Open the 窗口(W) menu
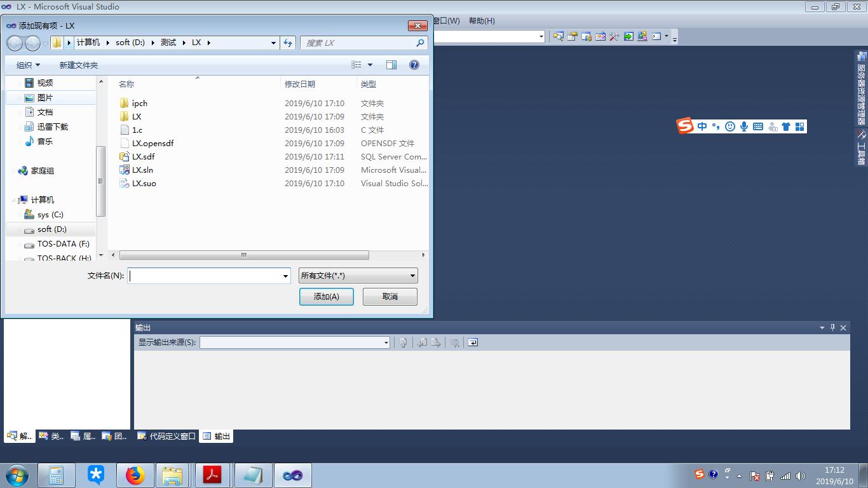Image resolution: width=868 pixels, height=488 pixels. (446, 21)
